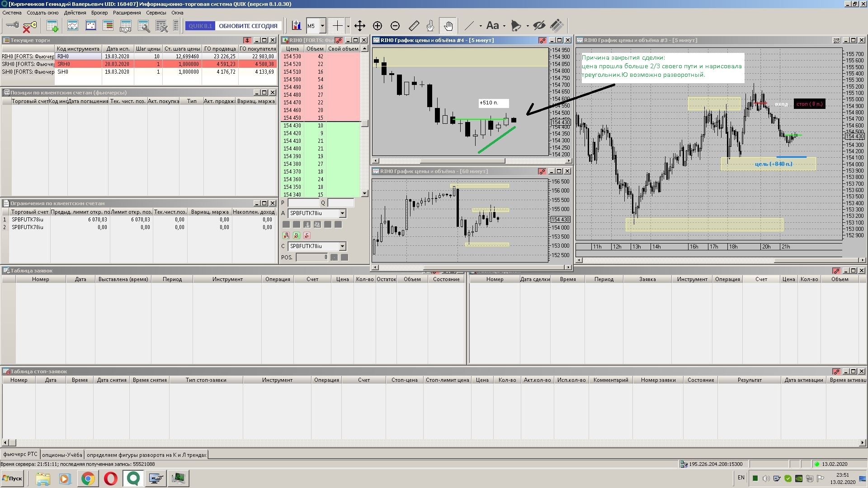Click the create new table icon
The width and height of the screenshot is (868, 488).
coord(52,26)
